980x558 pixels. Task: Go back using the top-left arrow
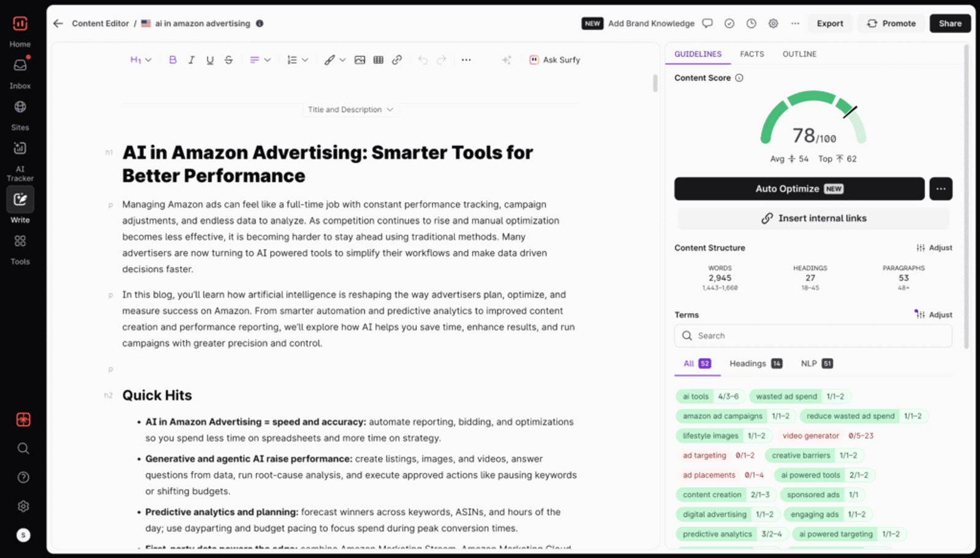tap(58, 23)
